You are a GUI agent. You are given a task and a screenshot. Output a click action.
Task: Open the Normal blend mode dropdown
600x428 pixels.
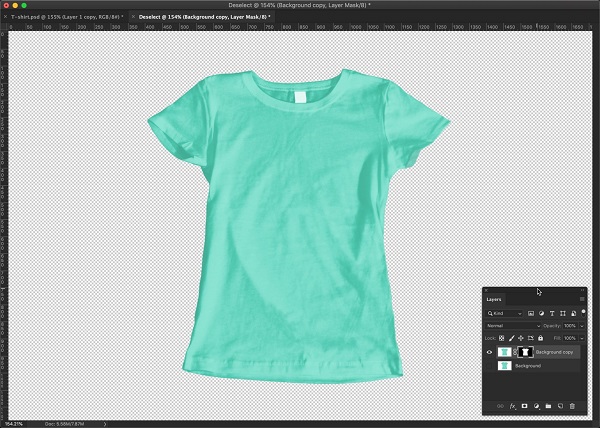(512, 326)
